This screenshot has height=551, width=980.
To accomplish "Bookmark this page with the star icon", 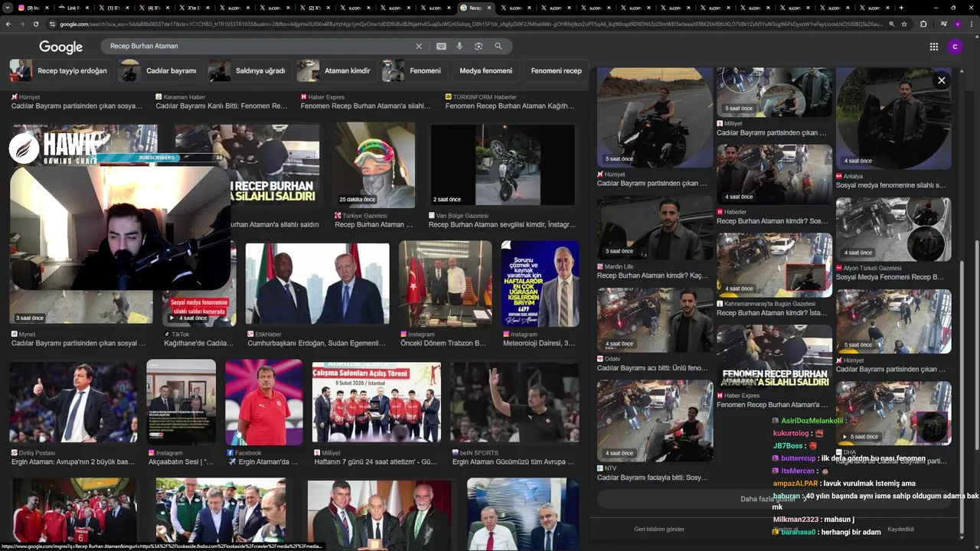I will coord(904,24).
